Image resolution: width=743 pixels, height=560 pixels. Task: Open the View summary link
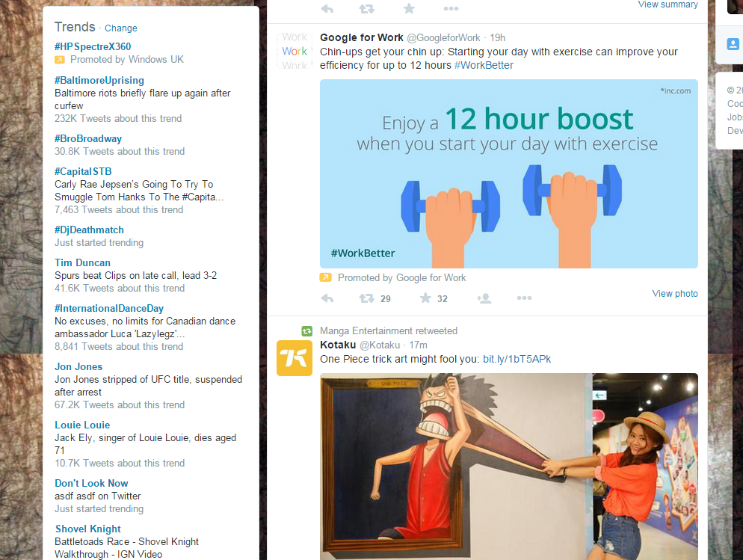pyautogui.click(x=668, y=4)
